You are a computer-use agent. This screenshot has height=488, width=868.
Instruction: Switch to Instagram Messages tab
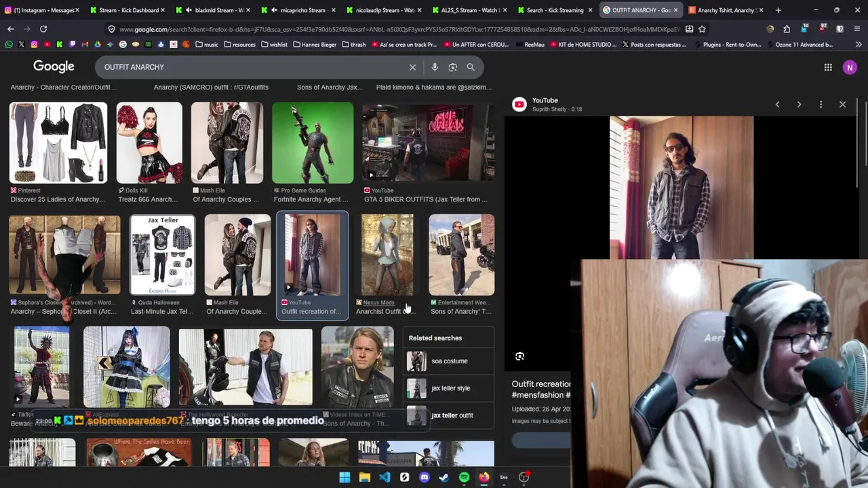click(x=42, y=10)
